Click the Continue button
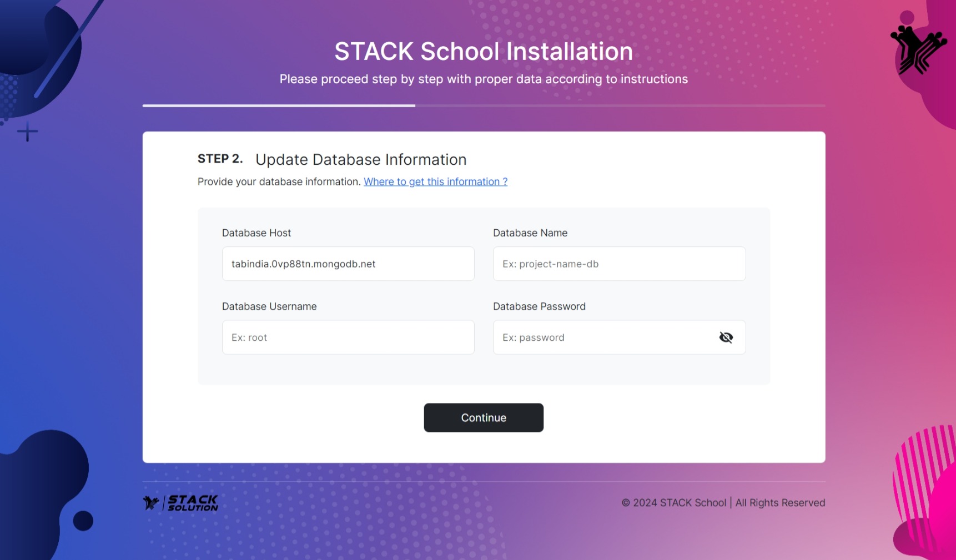Viewport: 956px width, 560px height. click(x=484, y=417)
